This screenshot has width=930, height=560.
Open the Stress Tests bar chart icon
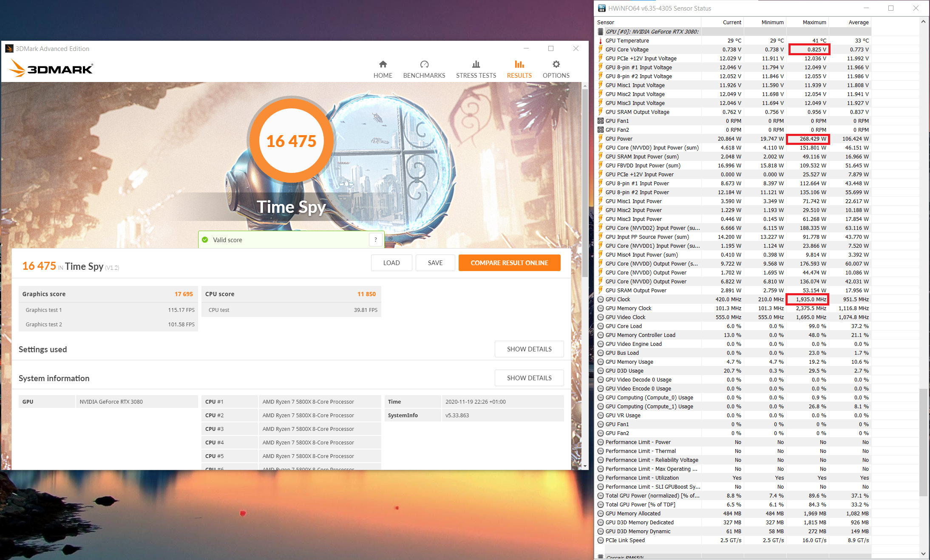pos(476,64)
